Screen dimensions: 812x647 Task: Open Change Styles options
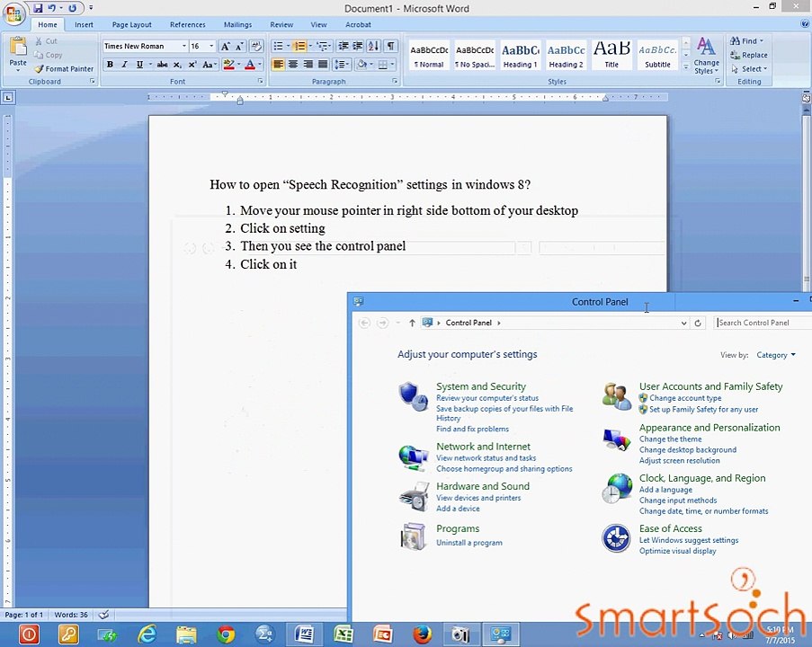pyautogui.click(x=706, y=56)
